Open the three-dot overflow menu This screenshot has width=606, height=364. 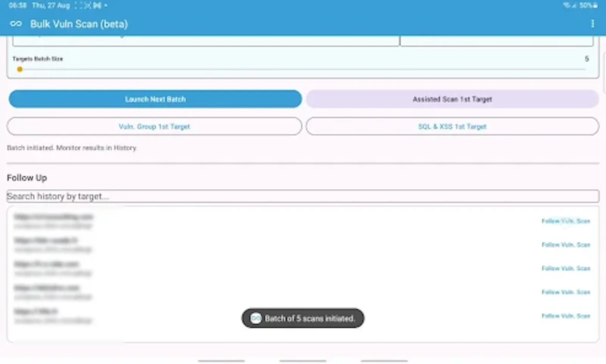tap(592, 24)
